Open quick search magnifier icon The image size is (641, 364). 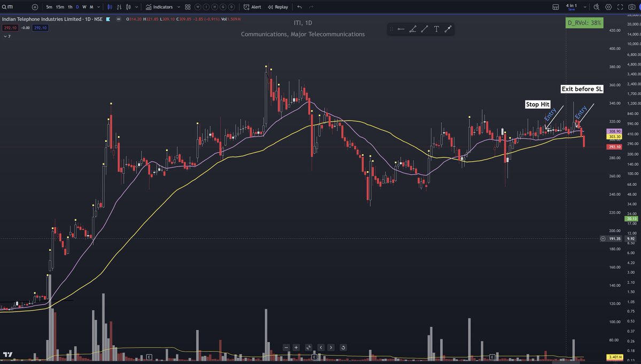pos(597,7)
